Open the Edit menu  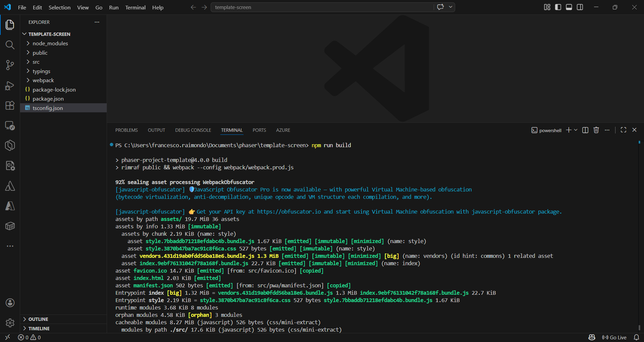(x=37, y=7)
